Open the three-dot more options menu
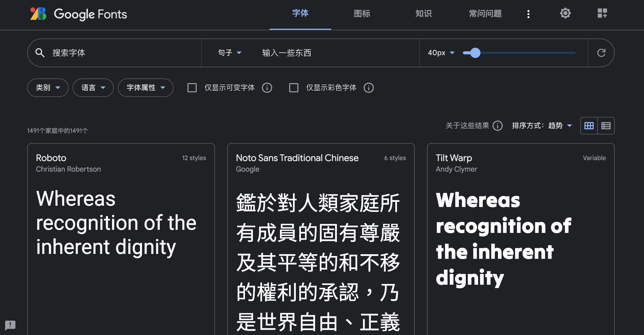This screenshot has width=644, height=335. click(528, 14)
